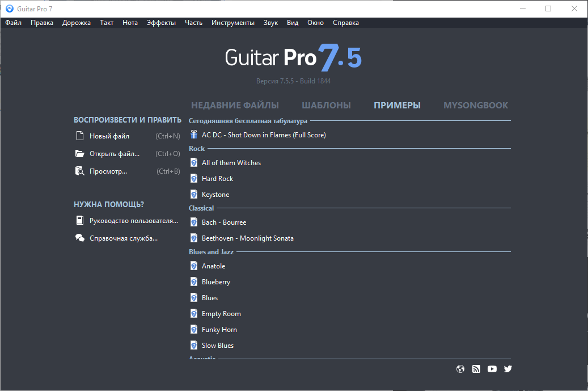Open the Часть menu
588x391 pixels.
(193, 23)
